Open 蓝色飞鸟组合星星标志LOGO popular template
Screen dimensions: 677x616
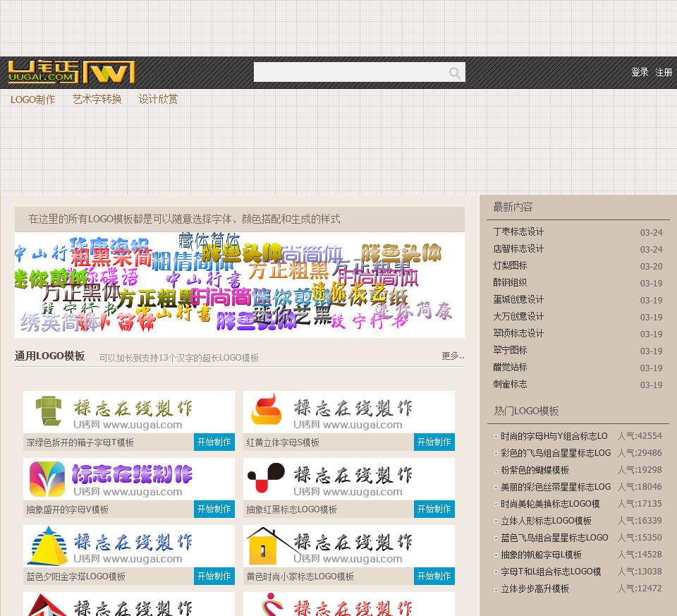point(554,538)
